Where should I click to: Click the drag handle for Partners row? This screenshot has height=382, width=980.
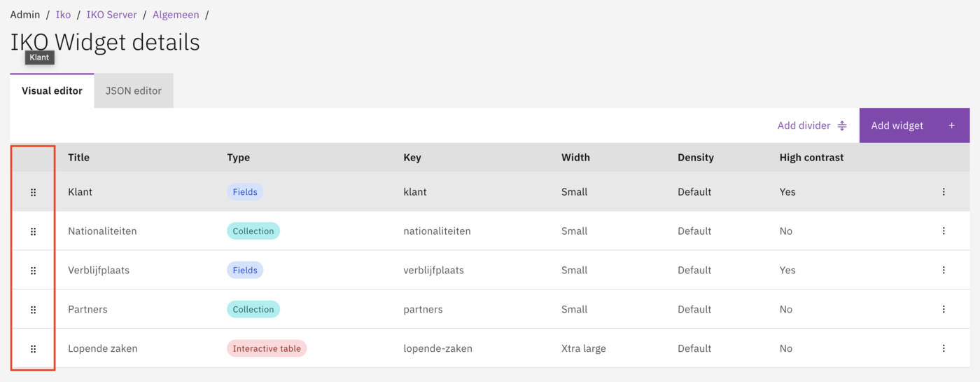33,310
